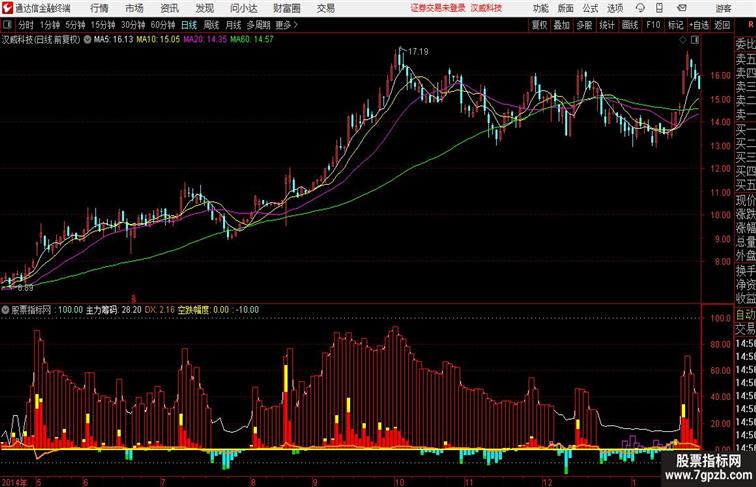Click the MA5: 16.13 value label

click(113, 40)
